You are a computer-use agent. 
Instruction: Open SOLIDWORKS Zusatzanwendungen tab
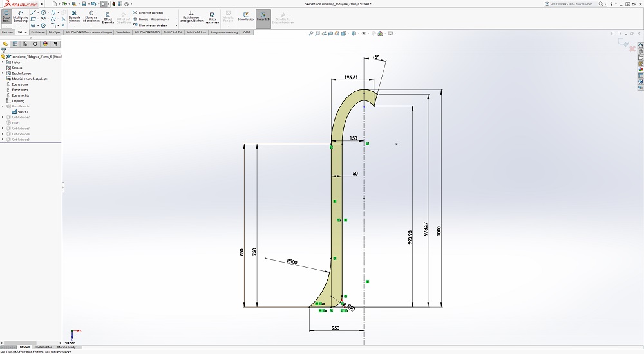[89, 32]
